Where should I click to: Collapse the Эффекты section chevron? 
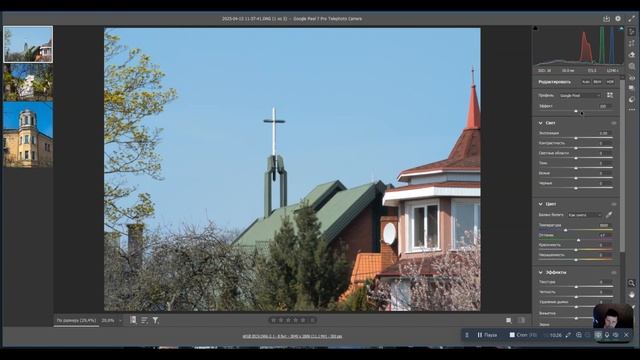click(540, 272)
